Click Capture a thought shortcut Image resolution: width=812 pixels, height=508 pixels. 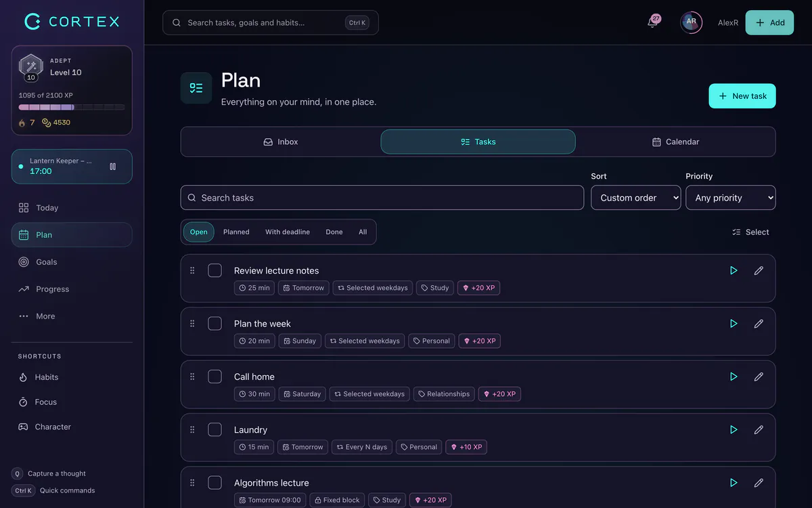(49, 473)
